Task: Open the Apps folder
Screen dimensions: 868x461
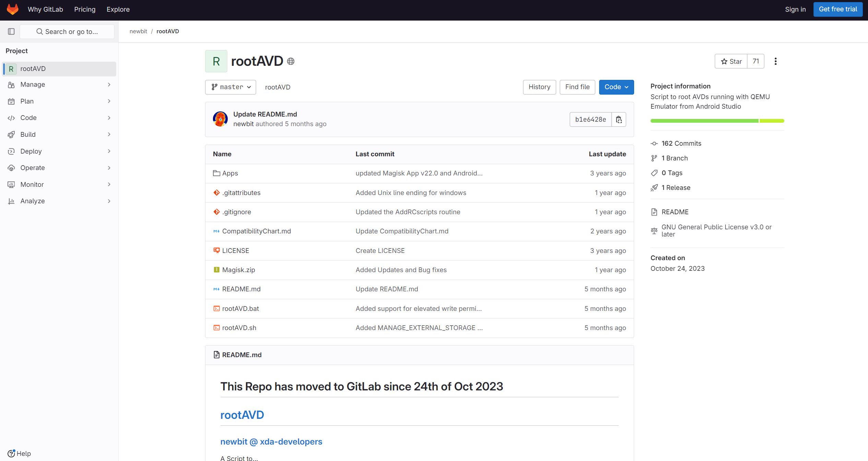Action: tap(230, 173)
